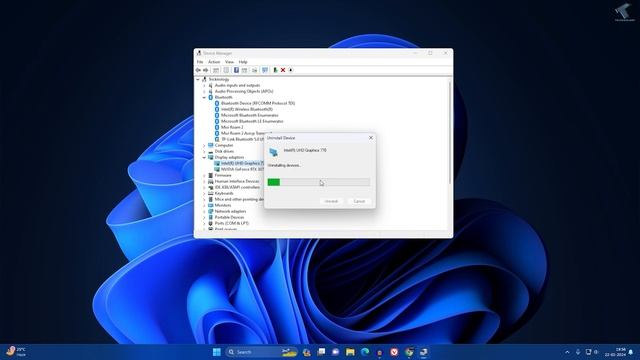Expand Audio Processing Objects (APOs) category
640x360 pixels.
point(204,91)
